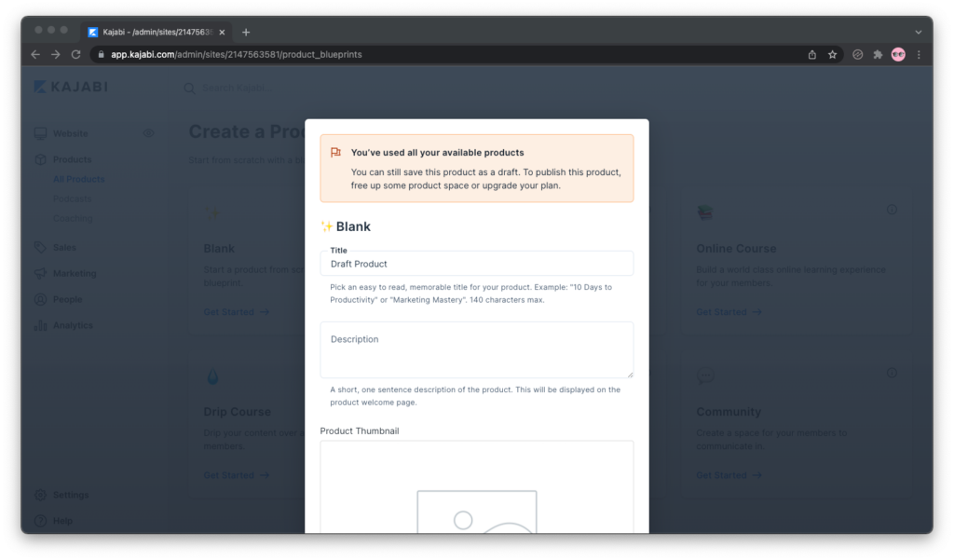
Task: Expand the tab list chevron
Action: click(919, 33)
